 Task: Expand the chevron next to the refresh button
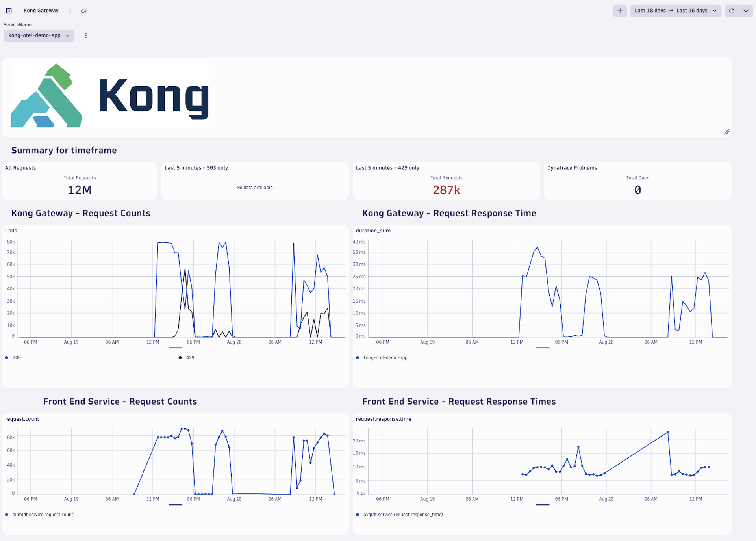coord(746,11)
